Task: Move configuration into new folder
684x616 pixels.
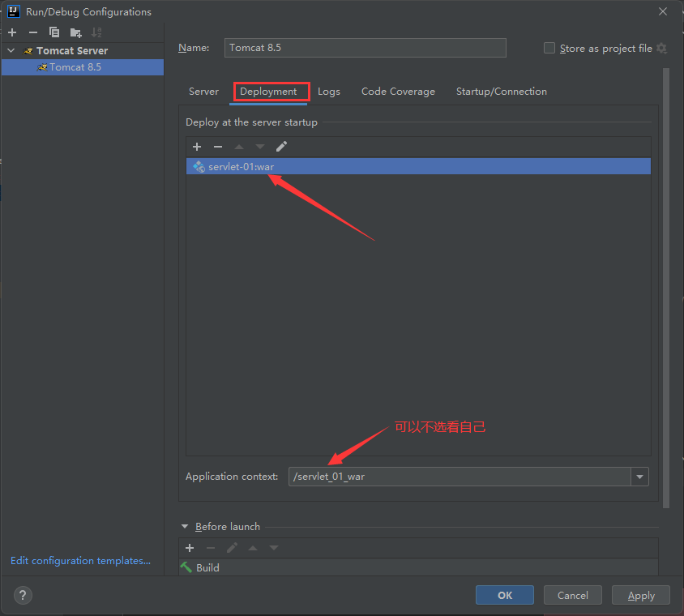Action: tap(76, 32)
